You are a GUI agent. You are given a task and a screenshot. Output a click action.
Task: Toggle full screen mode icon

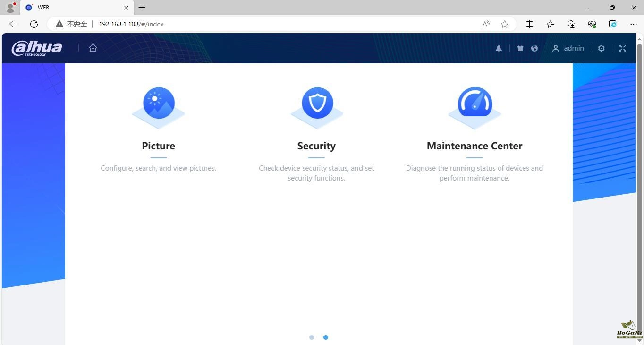coord(622,48)
